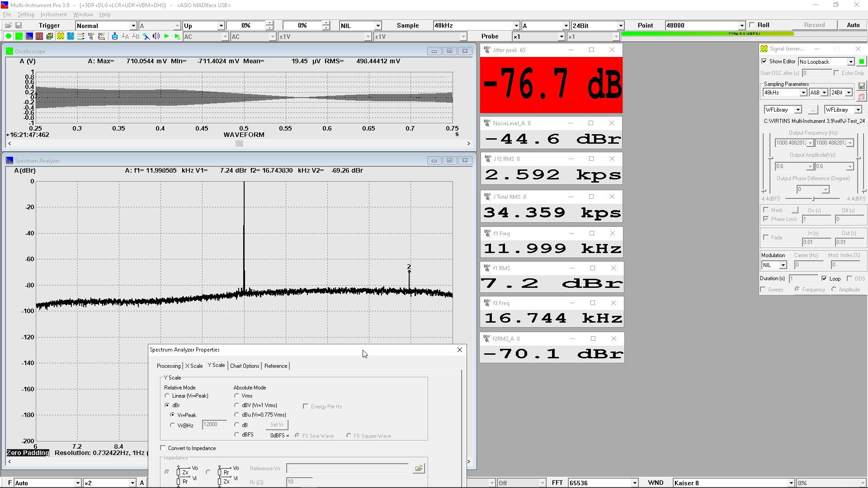Open the DUT device test plan icon
Screen dimensions: 868x488
tap(71, 36)
